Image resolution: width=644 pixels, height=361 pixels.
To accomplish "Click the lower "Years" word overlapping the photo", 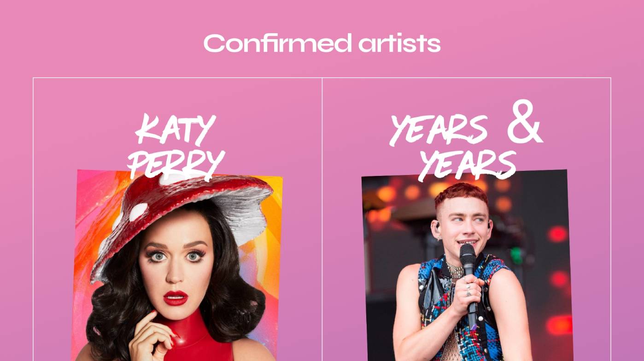I will click(468, 165).
